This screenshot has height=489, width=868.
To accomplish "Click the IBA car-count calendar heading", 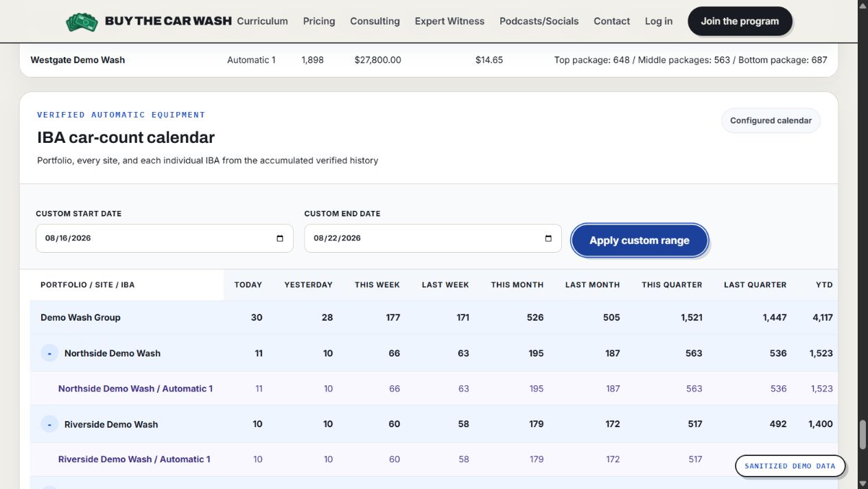I will tap(126, 137).
